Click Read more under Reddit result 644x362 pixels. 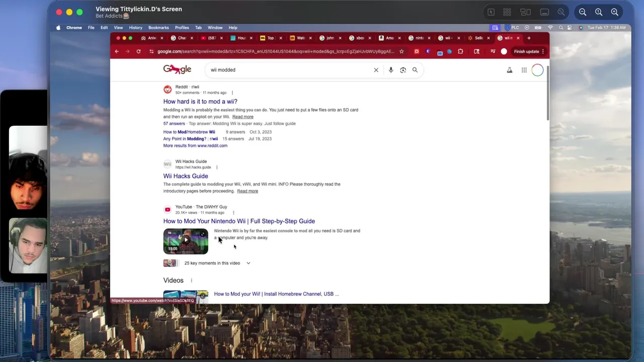(x=243, y=117)
